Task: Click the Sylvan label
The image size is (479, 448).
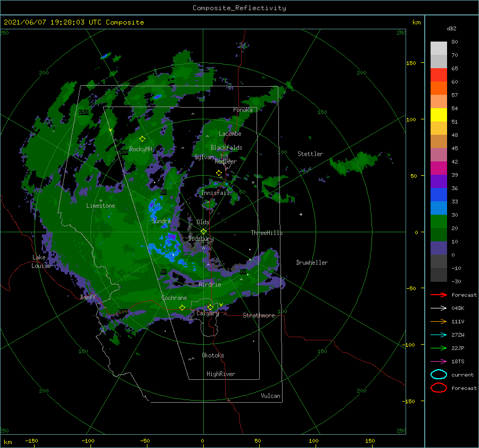Action: tap(204, 157)
